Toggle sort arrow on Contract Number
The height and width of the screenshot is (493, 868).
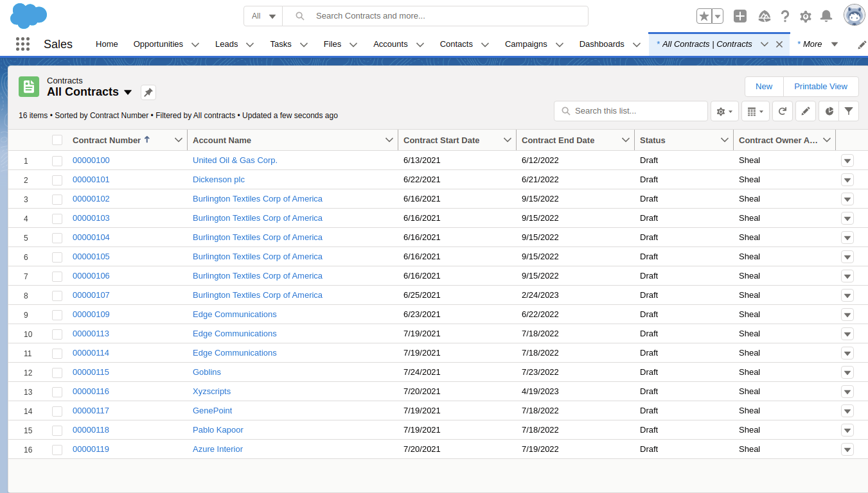147,139
